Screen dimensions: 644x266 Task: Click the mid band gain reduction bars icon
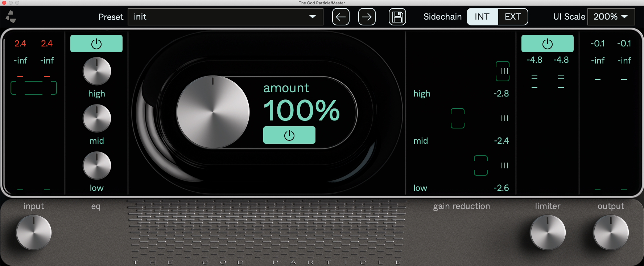coord(505,118)
